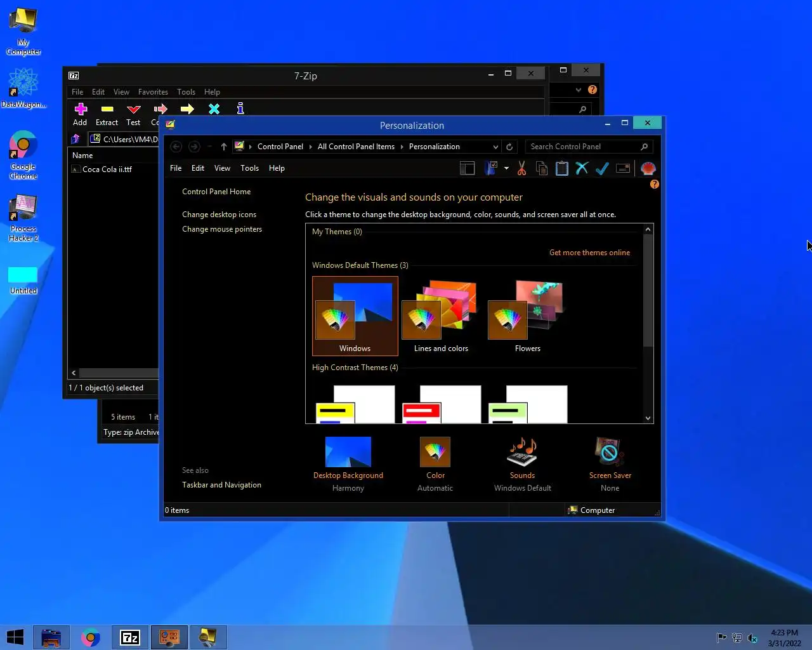Click Get more themes online link
Viewport: 812px width, 650px height.
[589, 253]
